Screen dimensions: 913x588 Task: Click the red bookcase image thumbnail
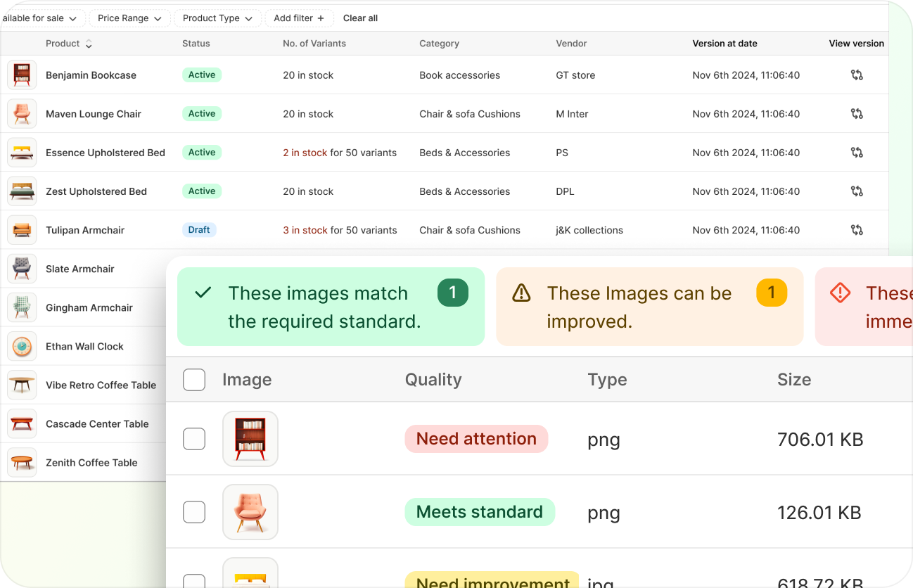click(250, 439)
